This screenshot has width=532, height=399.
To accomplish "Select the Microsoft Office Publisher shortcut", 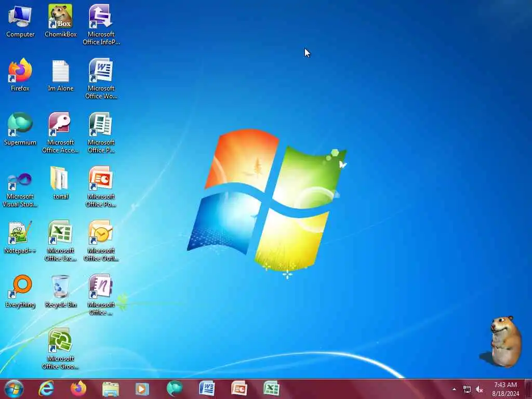I will pos(101,132).
